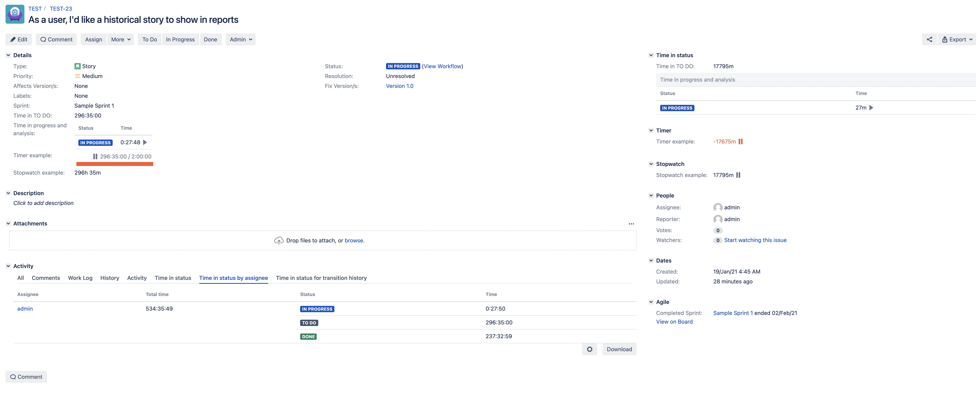This screenshot has height=406, width=980.
Task: Open the More dropdown menu
Action: (x=121, y=39)
